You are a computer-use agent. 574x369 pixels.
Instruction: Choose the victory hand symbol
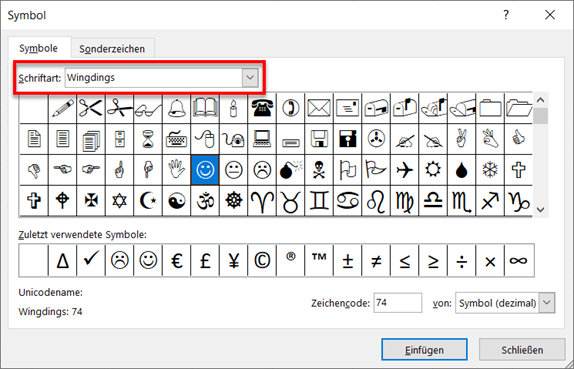pos(462,139)
